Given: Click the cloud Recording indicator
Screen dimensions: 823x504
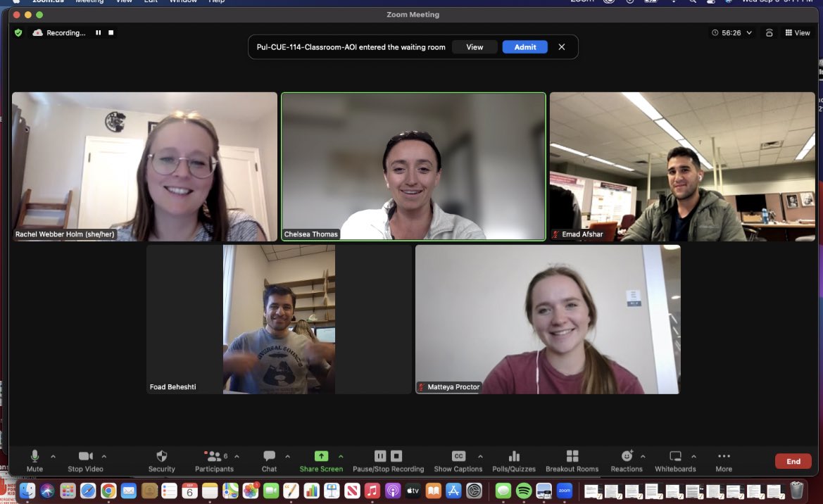Looking at the screenshot, I should (59, 32).
